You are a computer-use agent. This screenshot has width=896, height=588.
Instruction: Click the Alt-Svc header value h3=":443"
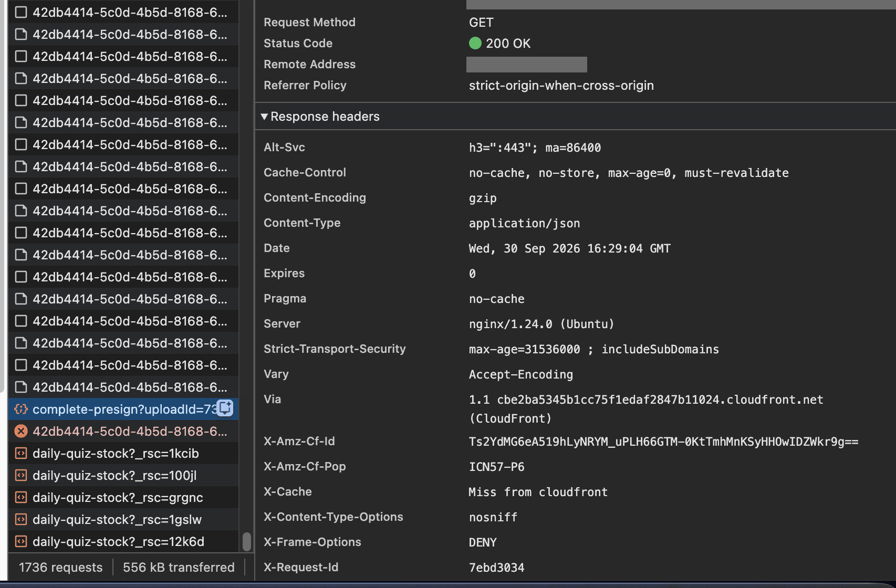pos(535,148)
